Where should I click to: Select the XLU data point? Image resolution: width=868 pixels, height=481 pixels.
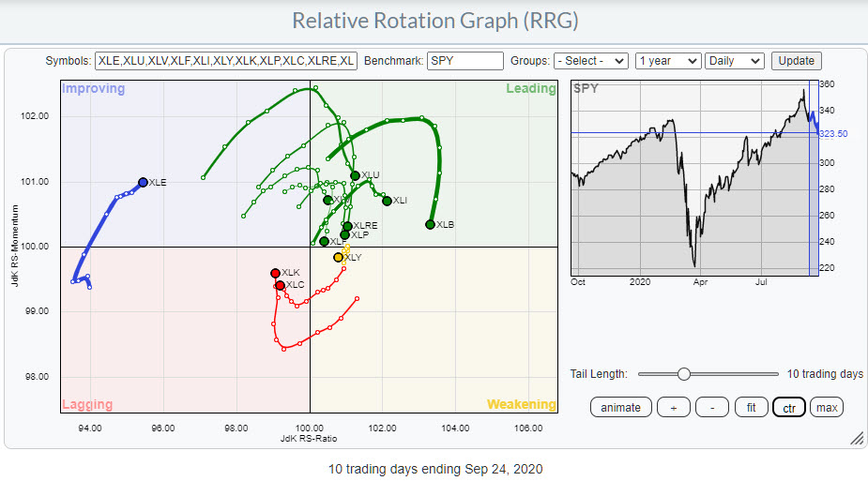click(355, 175)
